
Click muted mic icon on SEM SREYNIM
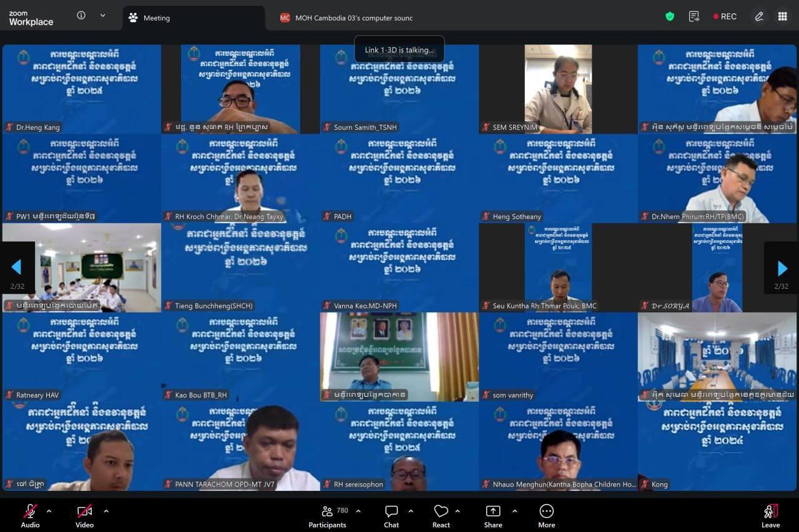[486, 127]
